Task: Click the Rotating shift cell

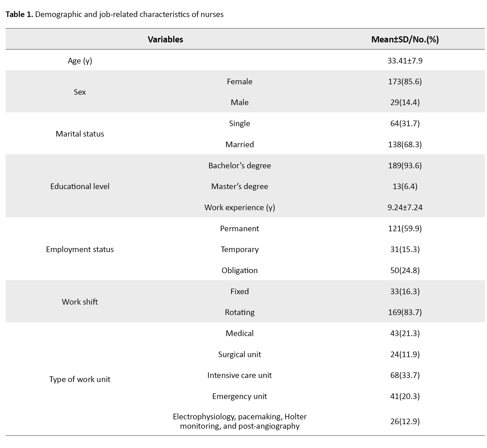Action: [240, 312]
